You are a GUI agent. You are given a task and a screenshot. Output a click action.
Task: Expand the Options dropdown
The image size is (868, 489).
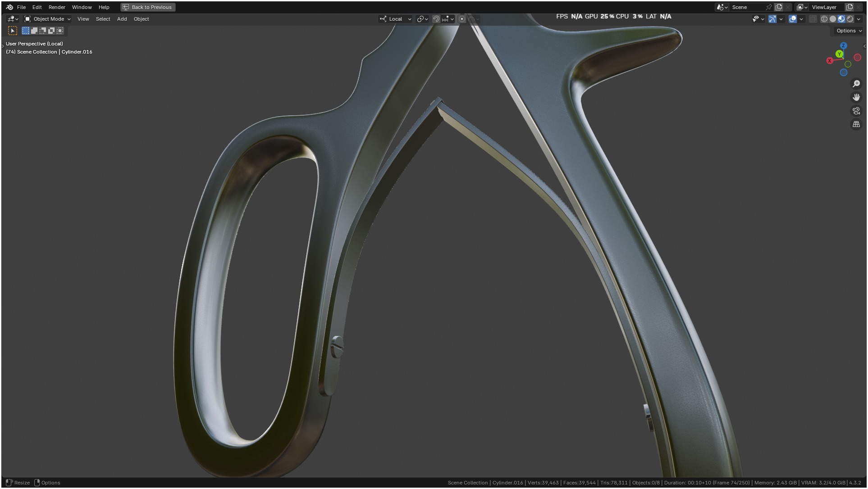coord(849,31)
